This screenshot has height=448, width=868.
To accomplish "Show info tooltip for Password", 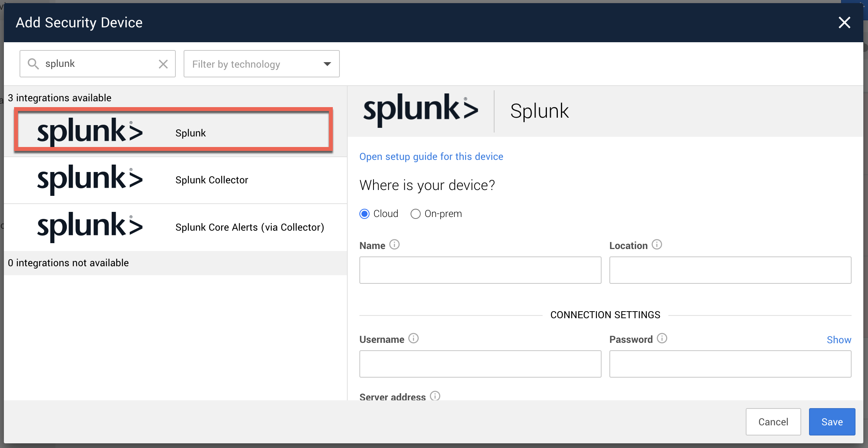I will [x=662, y=339].
